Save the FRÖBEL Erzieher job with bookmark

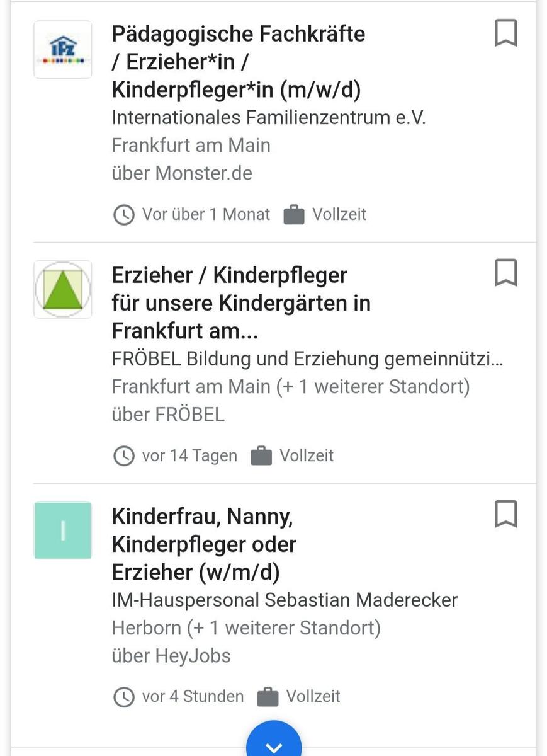tap(505, 273)
